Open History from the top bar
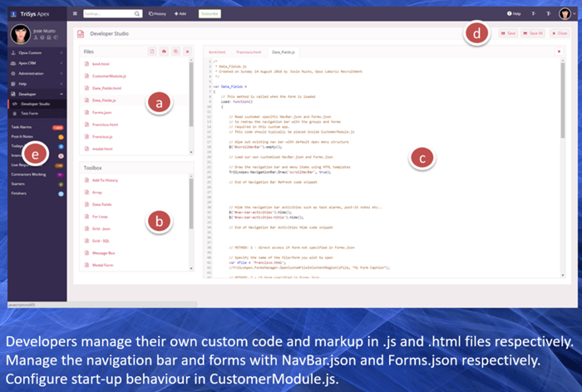582x392 pixels. [157, 14]
